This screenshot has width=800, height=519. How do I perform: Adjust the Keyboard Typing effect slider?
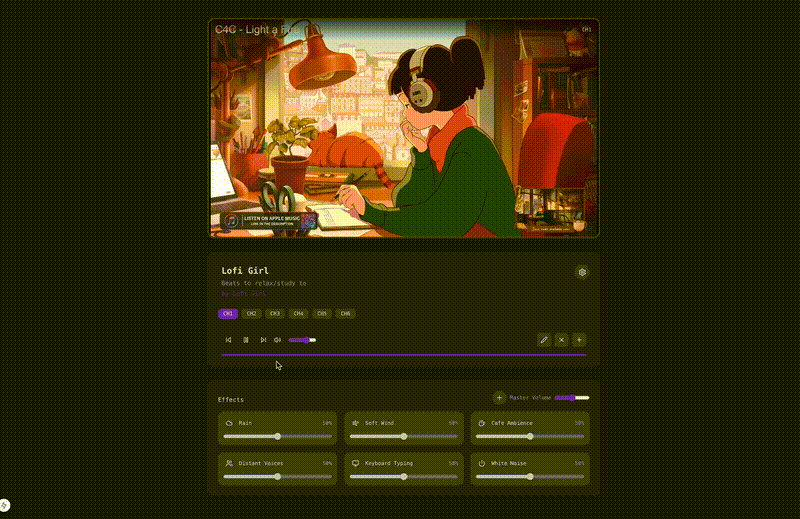(x=403, y=477)
